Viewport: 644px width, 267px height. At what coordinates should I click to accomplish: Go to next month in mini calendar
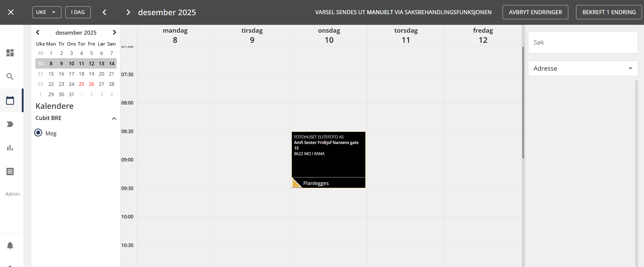(x=115, y=32)
